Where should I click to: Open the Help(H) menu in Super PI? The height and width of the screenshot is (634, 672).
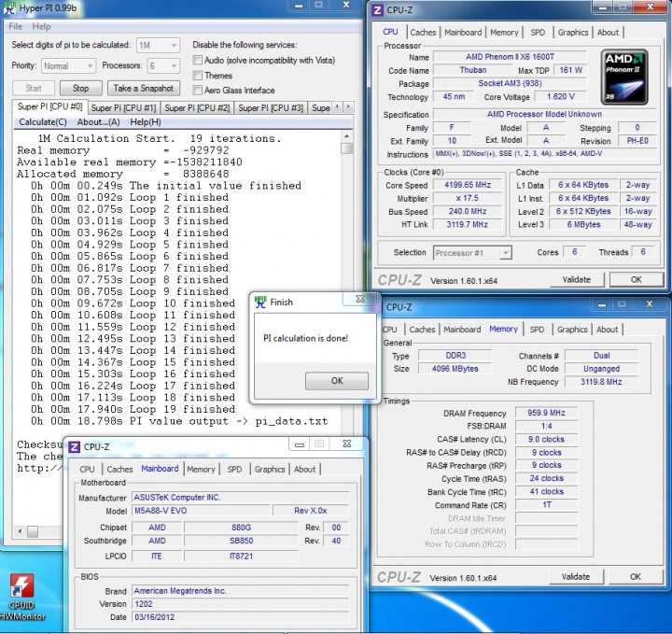coord(146,122)
